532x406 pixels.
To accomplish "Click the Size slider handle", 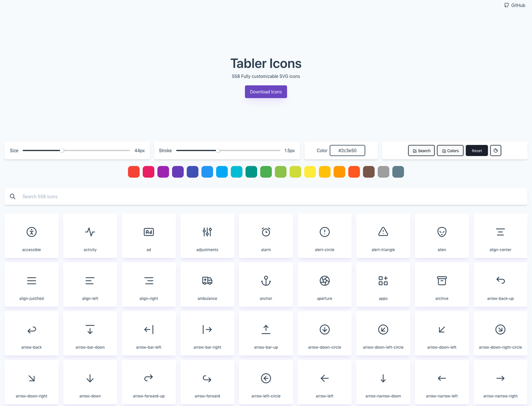I will (x=62, y=151).
